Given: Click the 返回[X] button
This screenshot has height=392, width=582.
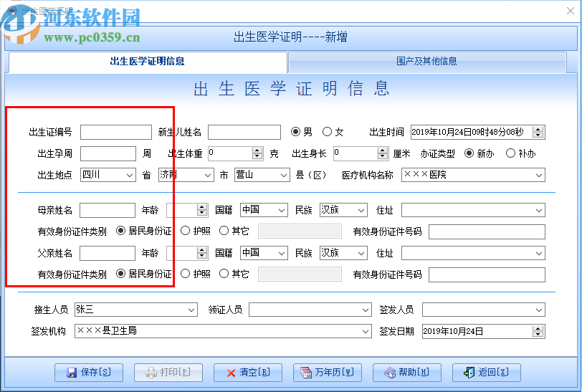Looking at the screenshot, I should 486,373.
